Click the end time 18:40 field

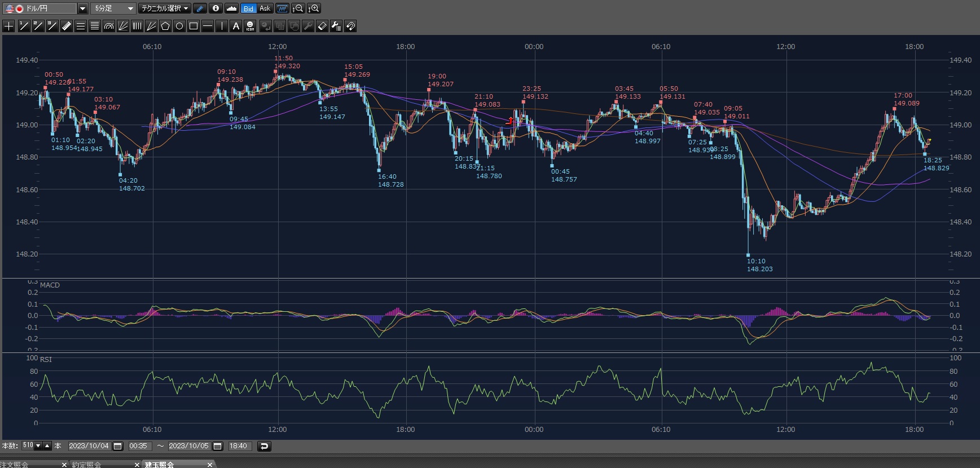click(238, 446)
